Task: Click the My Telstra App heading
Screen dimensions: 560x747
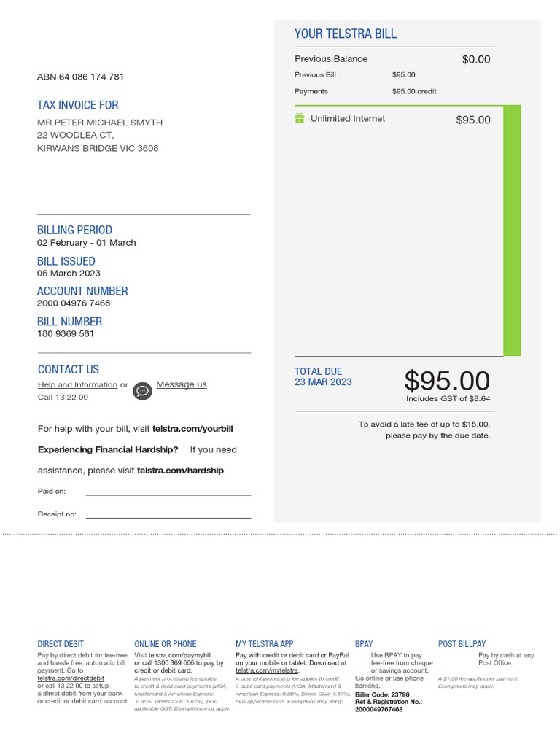Action: (264, 644)
